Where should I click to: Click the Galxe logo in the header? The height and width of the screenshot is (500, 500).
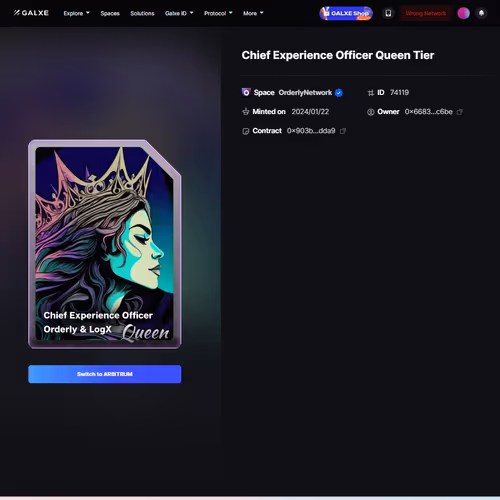(x=31, y=13)
